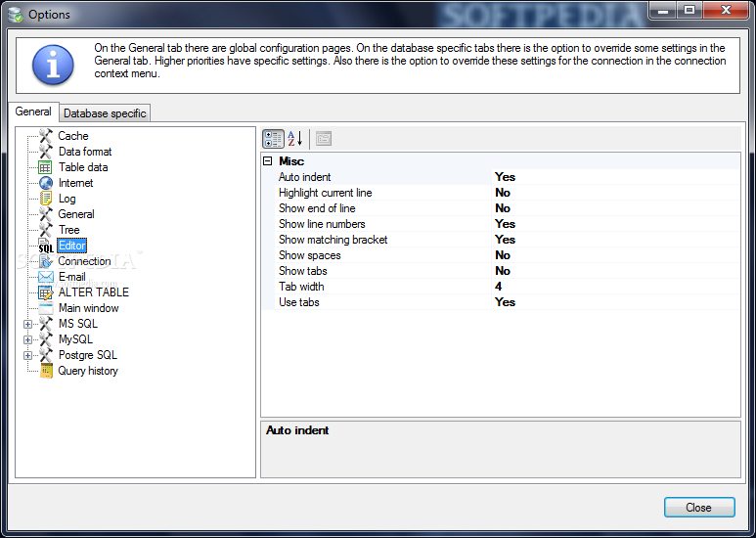The image size is (756, 538).
Task: Select the General tree item label
Action: click(76, 214)
